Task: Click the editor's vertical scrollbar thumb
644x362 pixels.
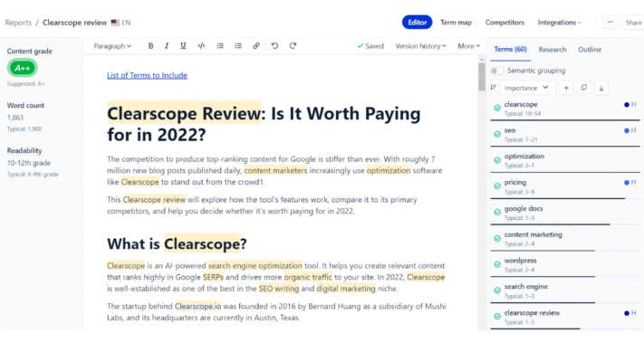Action: [482, 76]
